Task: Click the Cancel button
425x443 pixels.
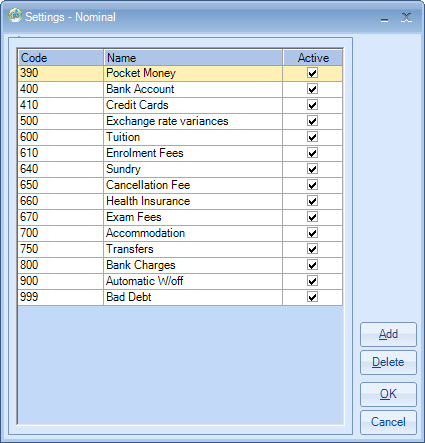Action: coord(388,422)
